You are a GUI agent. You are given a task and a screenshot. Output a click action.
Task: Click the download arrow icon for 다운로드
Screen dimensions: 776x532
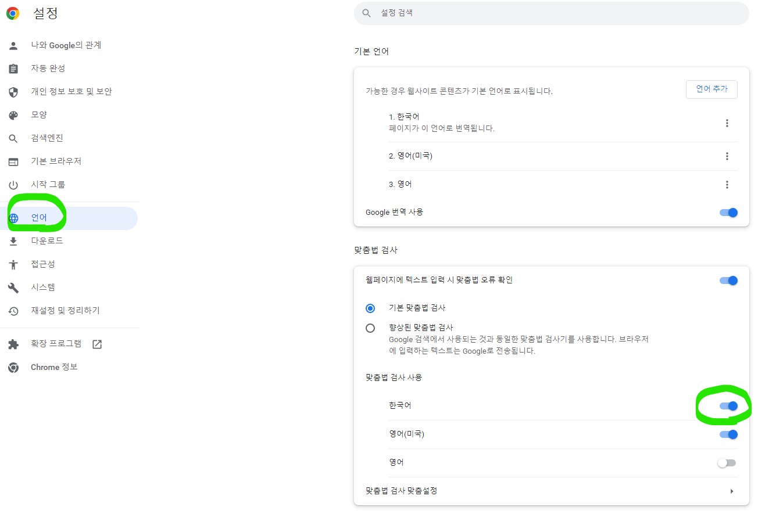13,241
